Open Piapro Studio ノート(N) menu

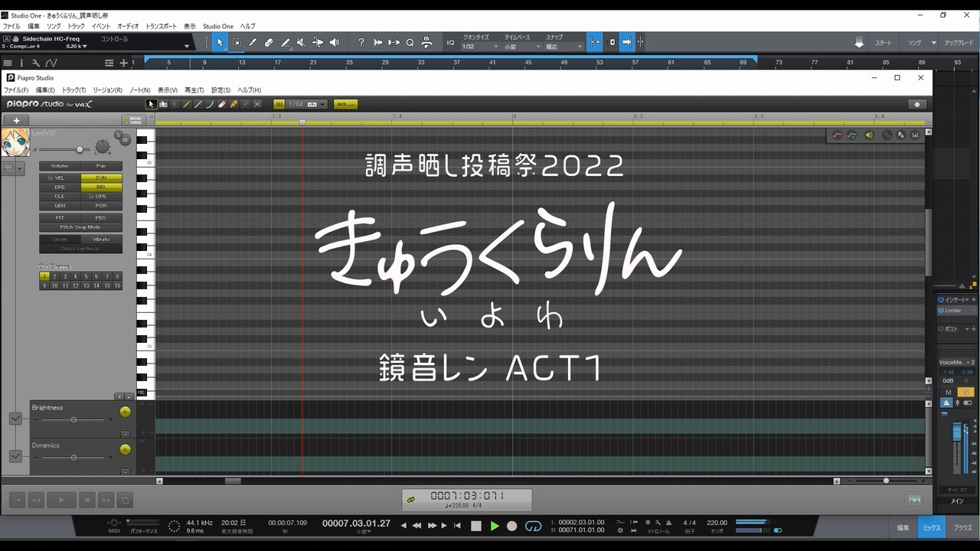click(x=140, y=90)
